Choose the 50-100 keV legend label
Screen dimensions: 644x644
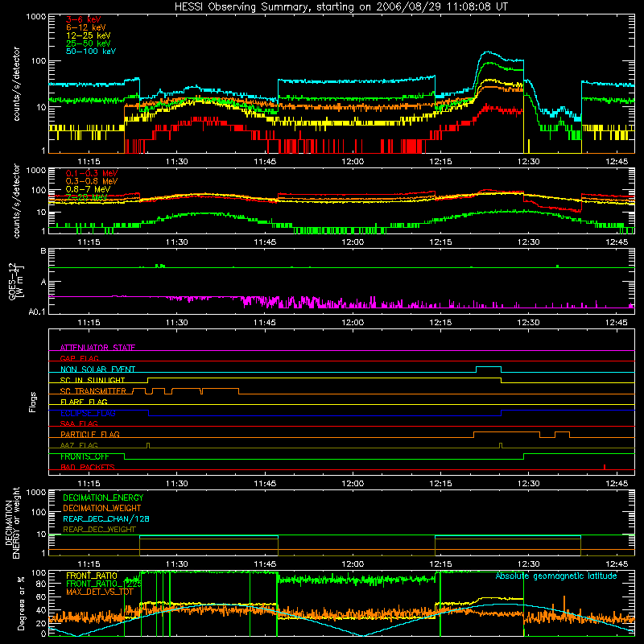(x=91, y=52)
